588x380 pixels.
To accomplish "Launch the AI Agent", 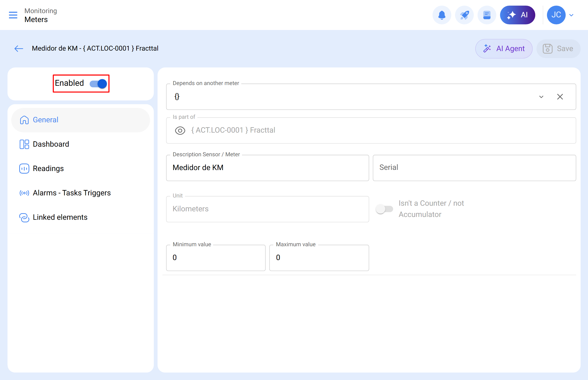I will pos(504,48).
